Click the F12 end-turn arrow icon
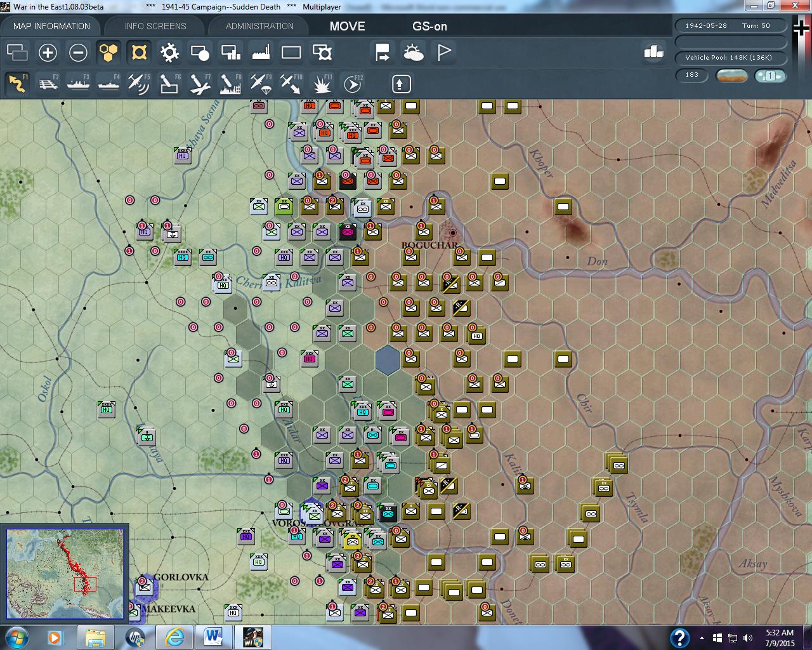812x650 pixels. 352,83
